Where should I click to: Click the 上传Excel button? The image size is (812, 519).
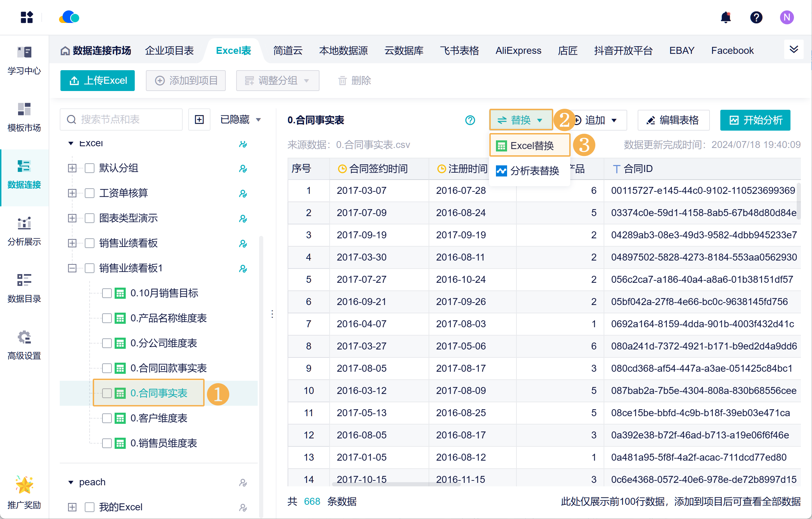point(98,81)
